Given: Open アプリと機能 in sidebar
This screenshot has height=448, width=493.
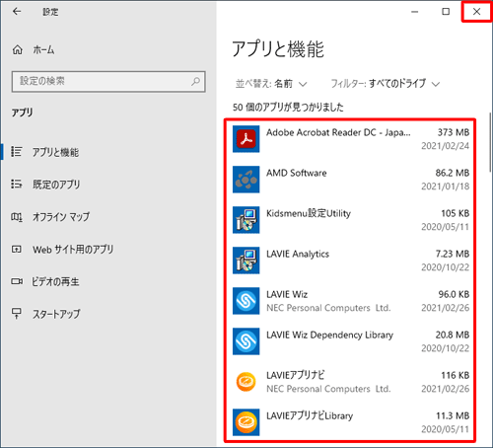Looking at the screenshot, I should coord(55,152).
